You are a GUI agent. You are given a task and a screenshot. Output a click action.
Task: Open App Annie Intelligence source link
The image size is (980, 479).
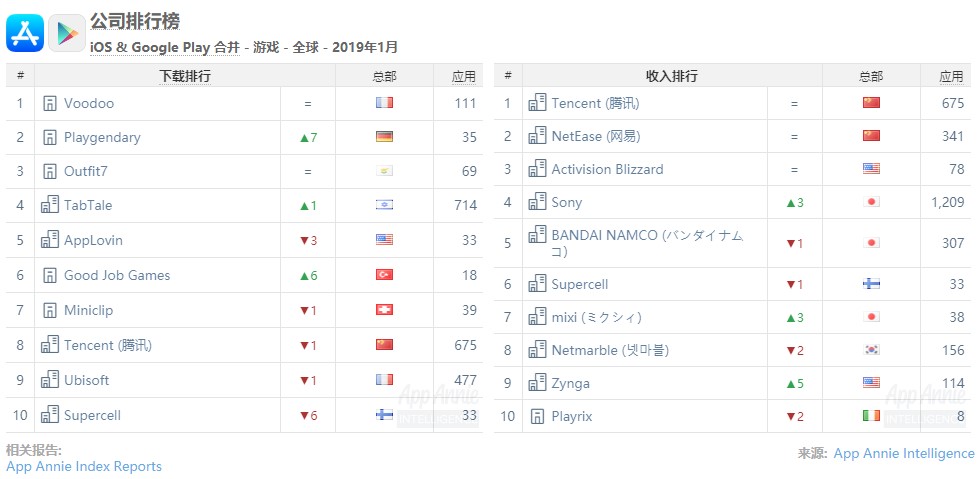click(x=903, y=453)
